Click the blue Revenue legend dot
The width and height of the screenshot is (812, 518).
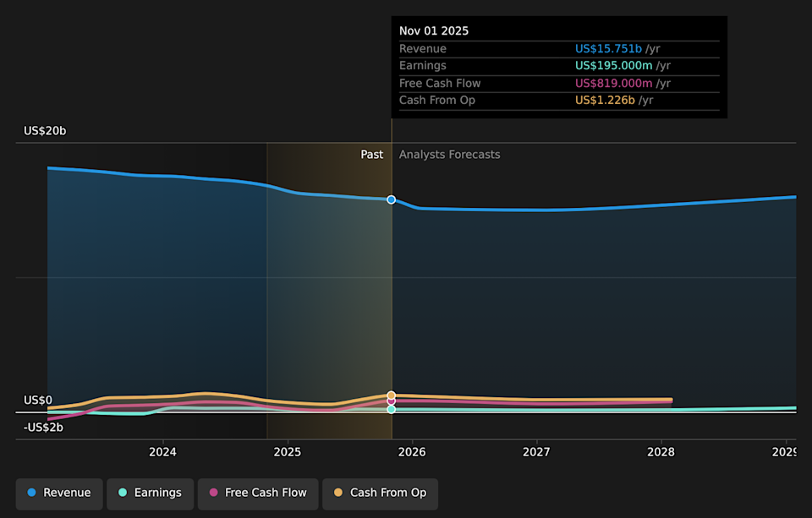(x=31, y=493)
